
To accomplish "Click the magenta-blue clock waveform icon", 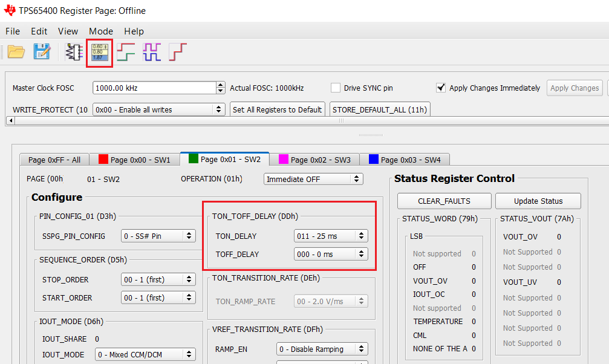I will pos(152,52).
